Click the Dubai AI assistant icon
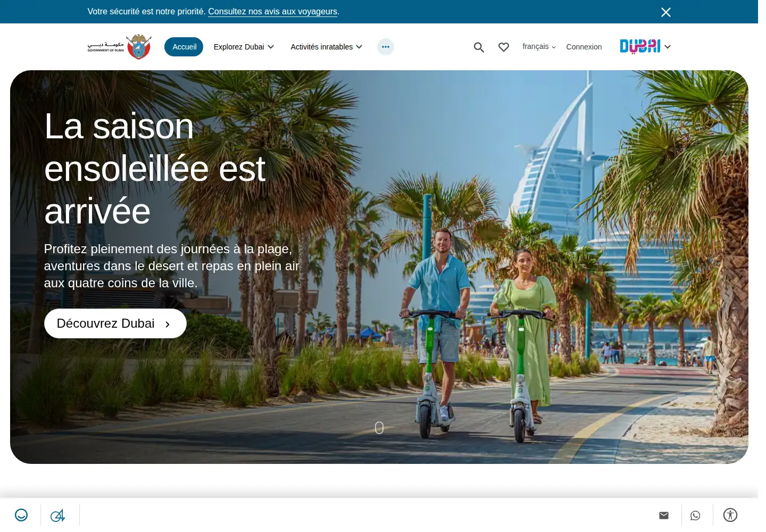This screenshot has height=532, width=766. pos(58,515)
